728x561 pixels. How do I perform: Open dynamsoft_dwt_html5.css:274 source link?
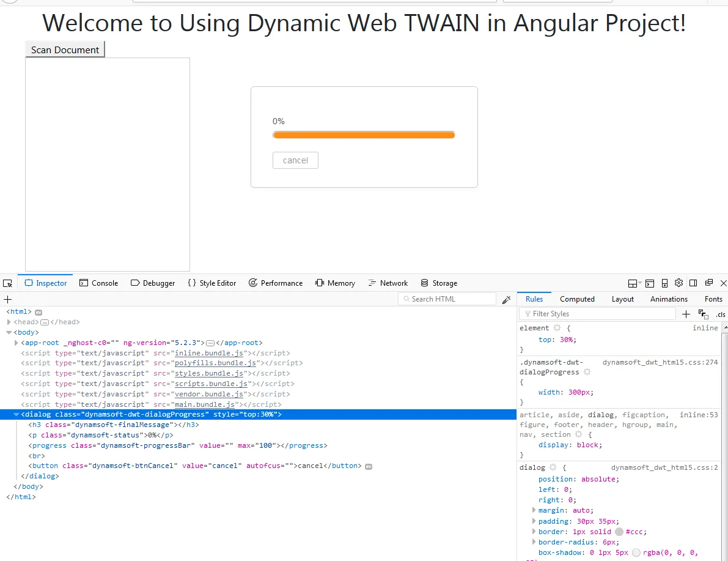click(660, 362)
